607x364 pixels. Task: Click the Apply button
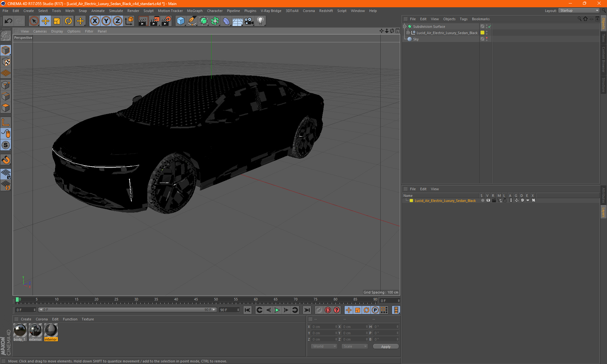(x=386, y=347)
